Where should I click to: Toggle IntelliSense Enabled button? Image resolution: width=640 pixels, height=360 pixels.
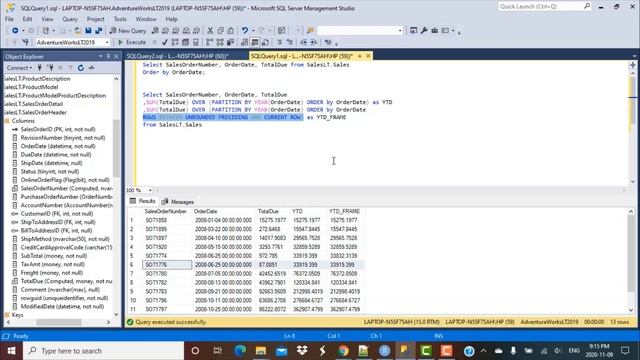pyautogui.click(x=196, y=42)
